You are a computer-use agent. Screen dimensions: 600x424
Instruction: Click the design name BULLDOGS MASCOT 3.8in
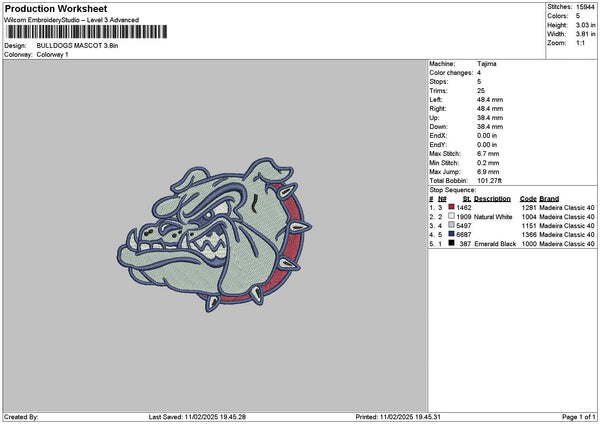[76, 46]
